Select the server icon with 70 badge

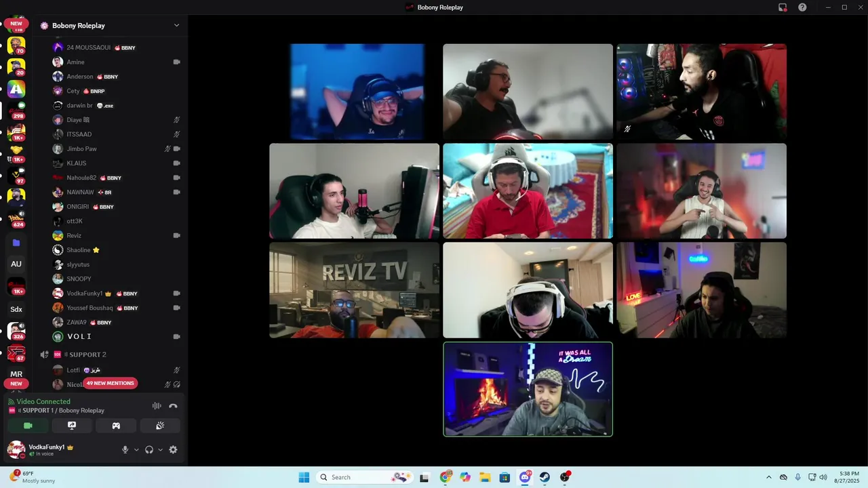pos(16,46)
